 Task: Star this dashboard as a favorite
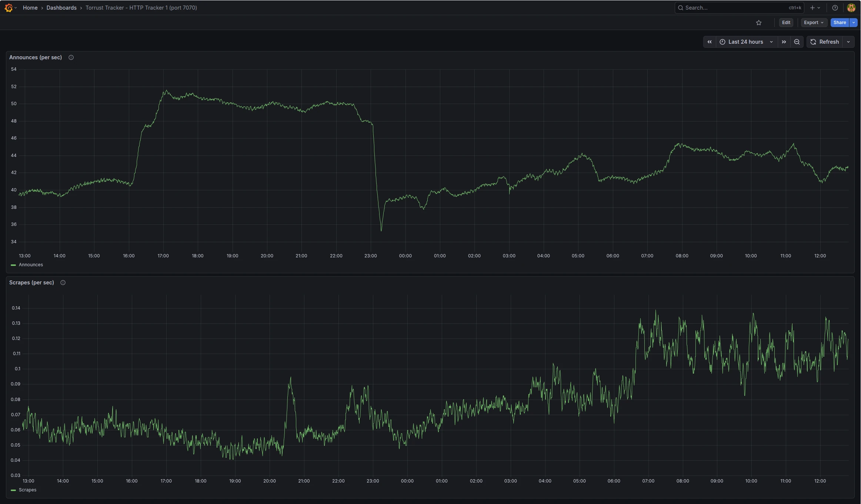tap(758, 23)
